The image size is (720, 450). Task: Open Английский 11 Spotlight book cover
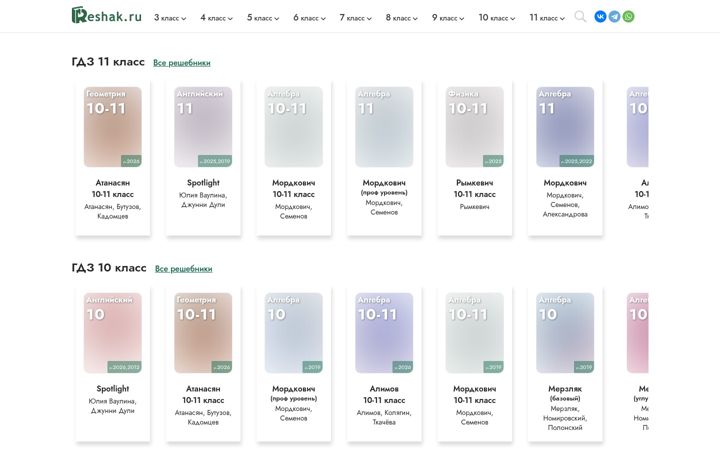tap(203, 127)
